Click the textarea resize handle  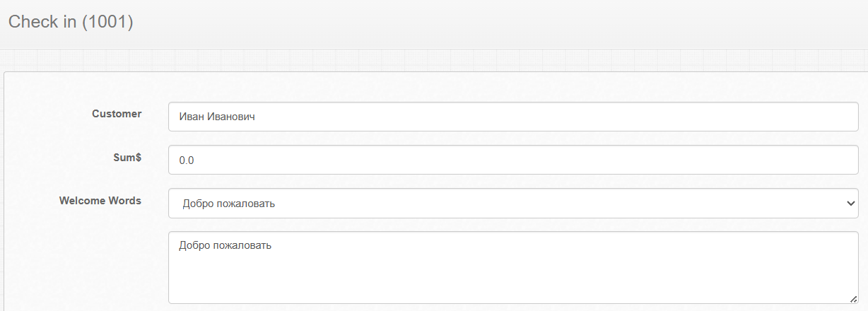pyautogui.click(x=853, y=298)
